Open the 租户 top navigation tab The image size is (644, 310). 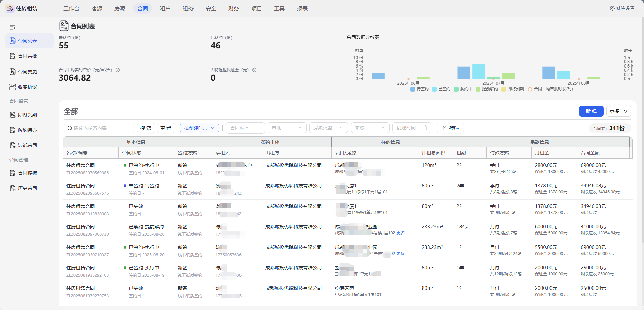(165, 8)
